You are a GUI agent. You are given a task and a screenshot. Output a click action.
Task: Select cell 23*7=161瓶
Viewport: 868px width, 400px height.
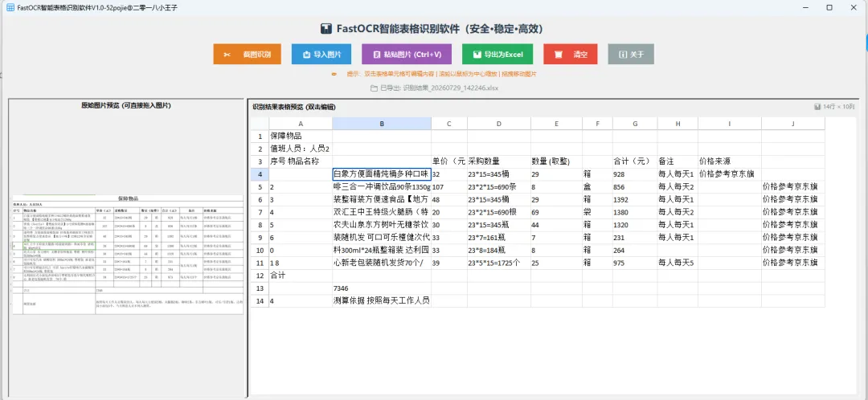pos(499,237)
